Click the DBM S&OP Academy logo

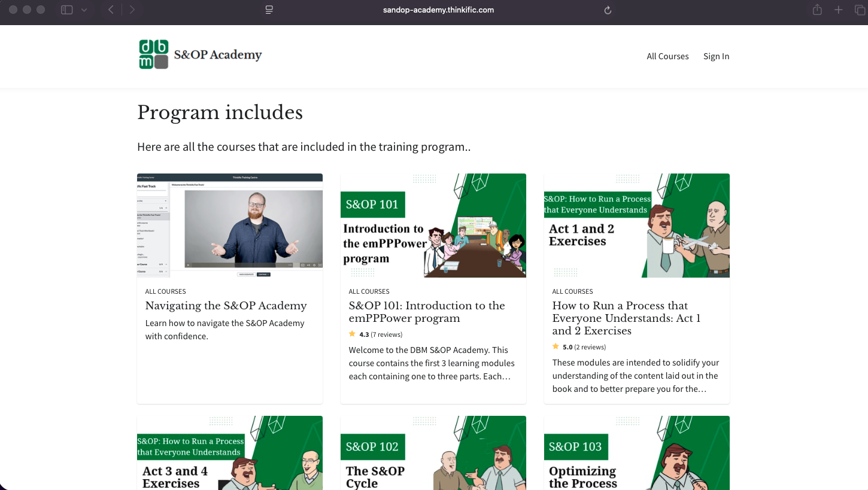point(199,54)
